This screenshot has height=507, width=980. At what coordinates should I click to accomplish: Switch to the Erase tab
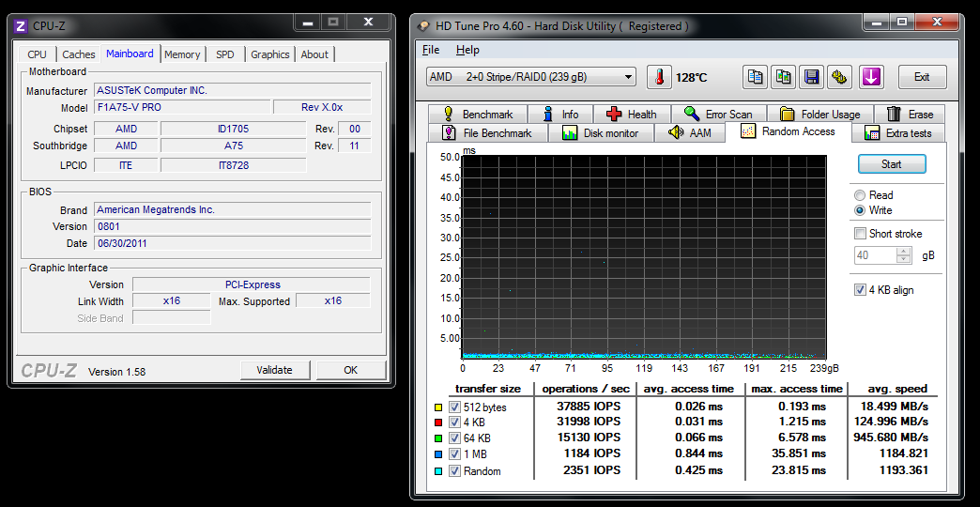(910, 114)
